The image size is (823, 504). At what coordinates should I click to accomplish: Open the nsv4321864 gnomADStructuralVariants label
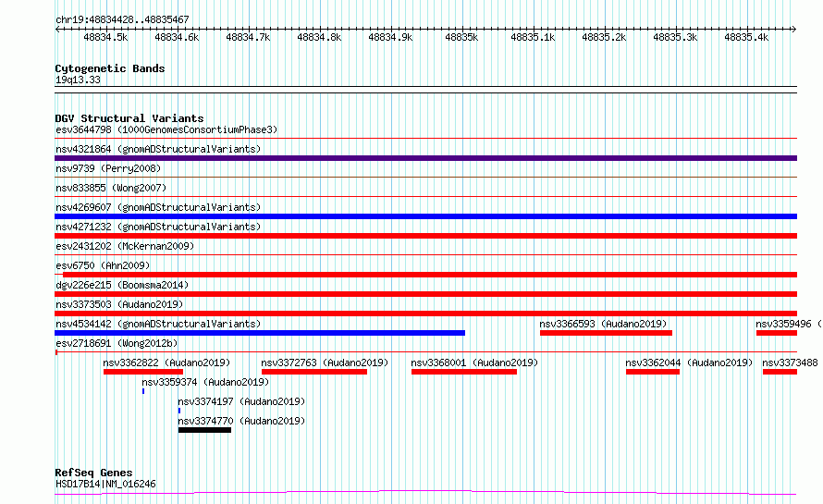coord(158,149)
